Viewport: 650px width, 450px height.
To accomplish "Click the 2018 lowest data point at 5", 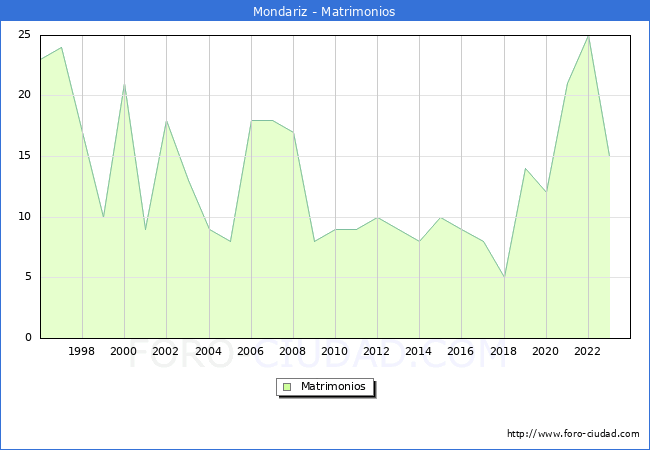I will (504, 277).
